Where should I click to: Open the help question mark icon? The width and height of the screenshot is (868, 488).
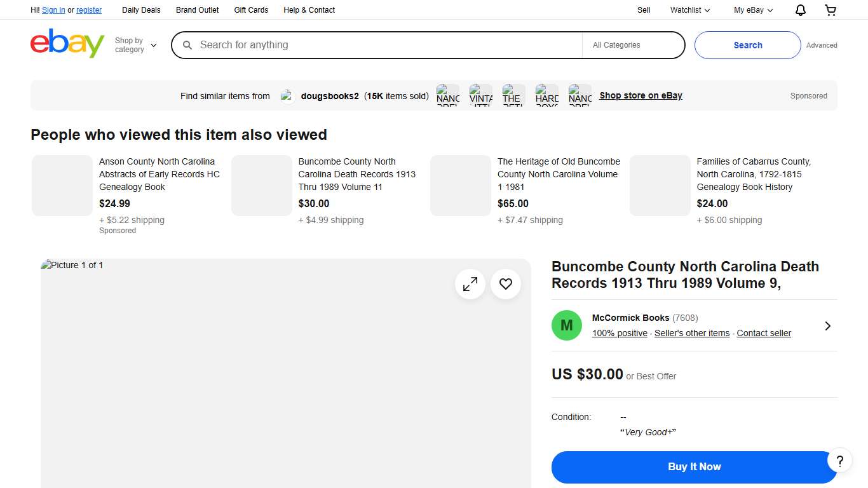tap(839, 461)
